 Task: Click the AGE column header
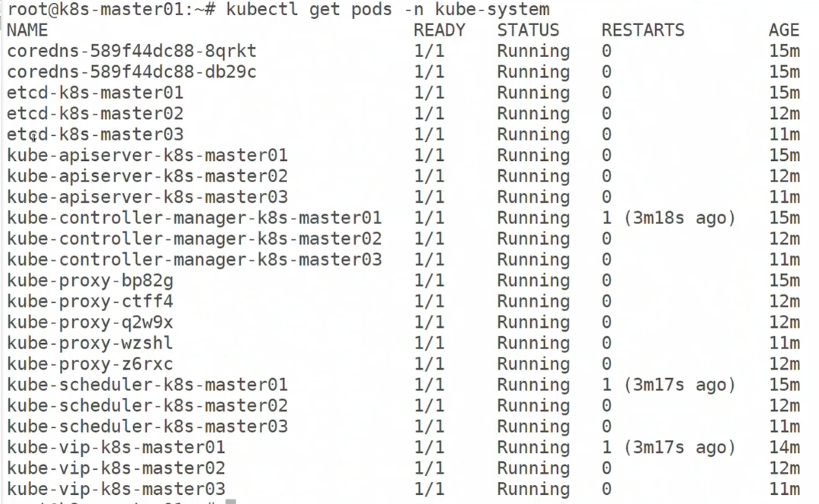(784, 30)
